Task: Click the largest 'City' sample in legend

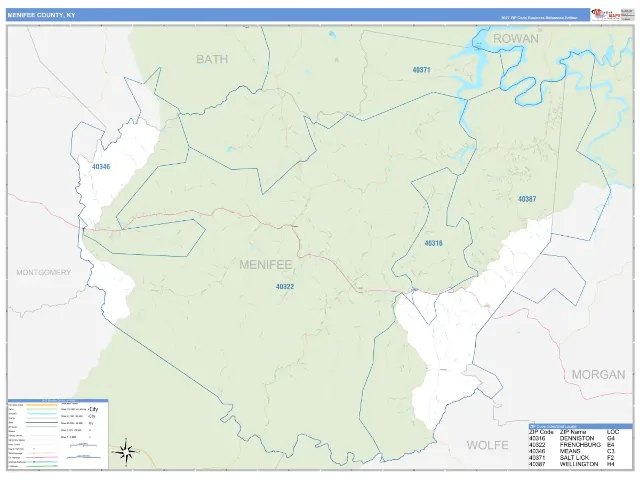Action: coord(93,409)
